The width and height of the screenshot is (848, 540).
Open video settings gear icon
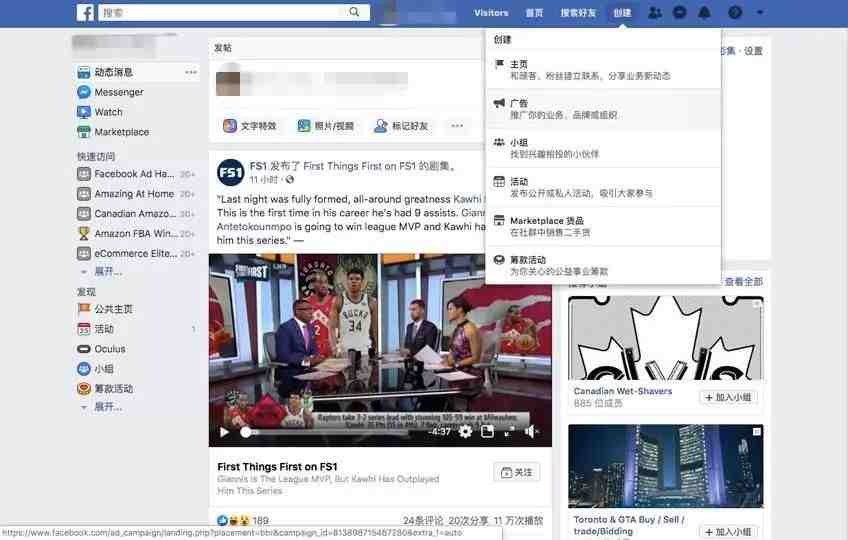(x=465, y=431)
